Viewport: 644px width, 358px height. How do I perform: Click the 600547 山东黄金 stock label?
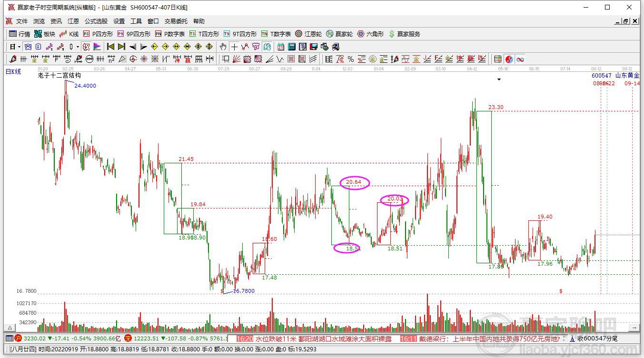(615, 75)
